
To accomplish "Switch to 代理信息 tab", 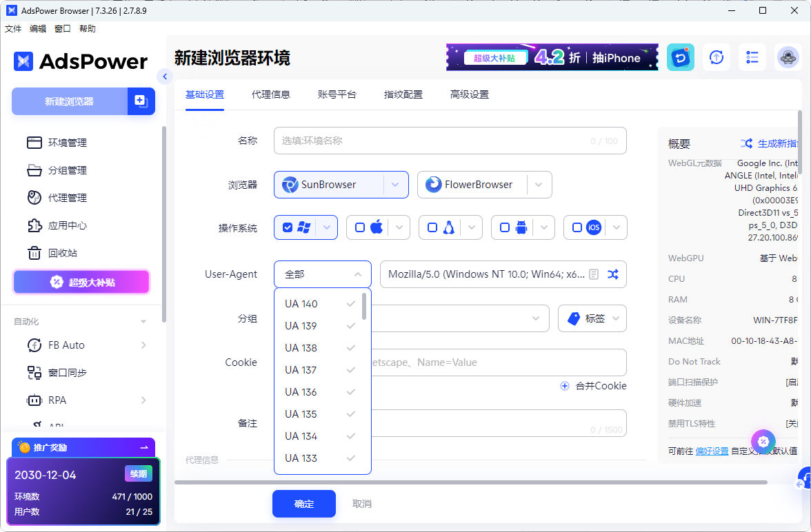I will point(271,94).
